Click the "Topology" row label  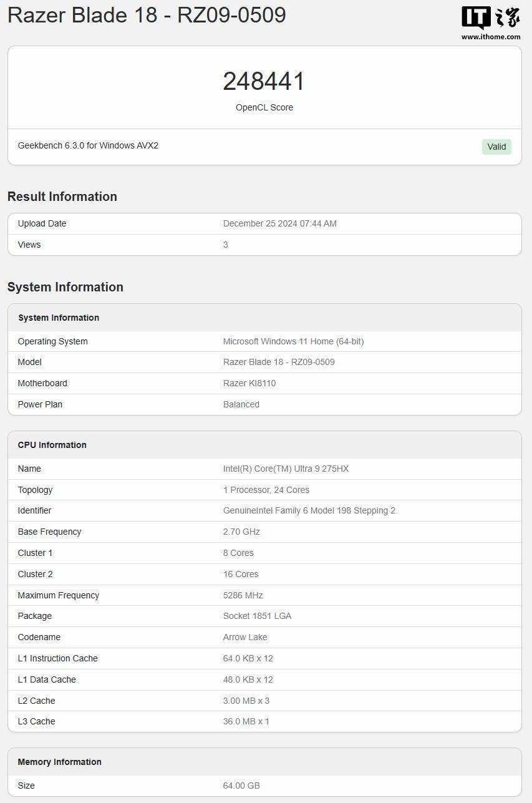pyautogui.click(x=35, y=490)
